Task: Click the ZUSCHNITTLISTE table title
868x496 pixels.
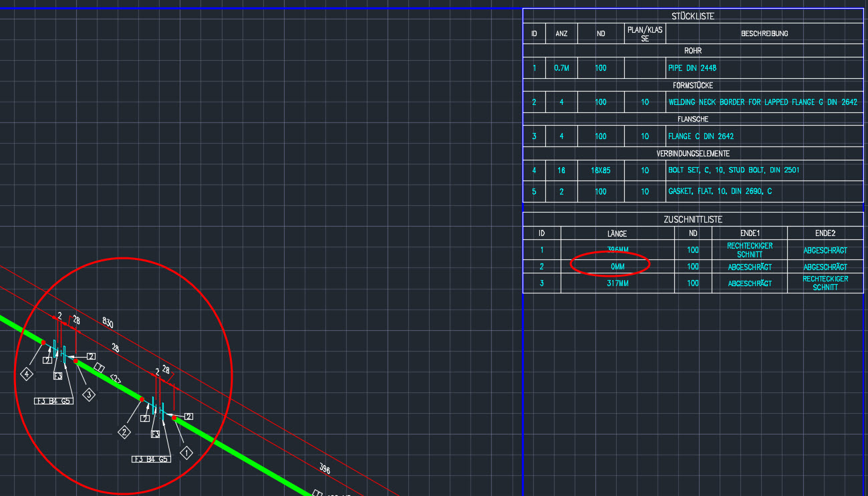Action: (x=693, y=219)
